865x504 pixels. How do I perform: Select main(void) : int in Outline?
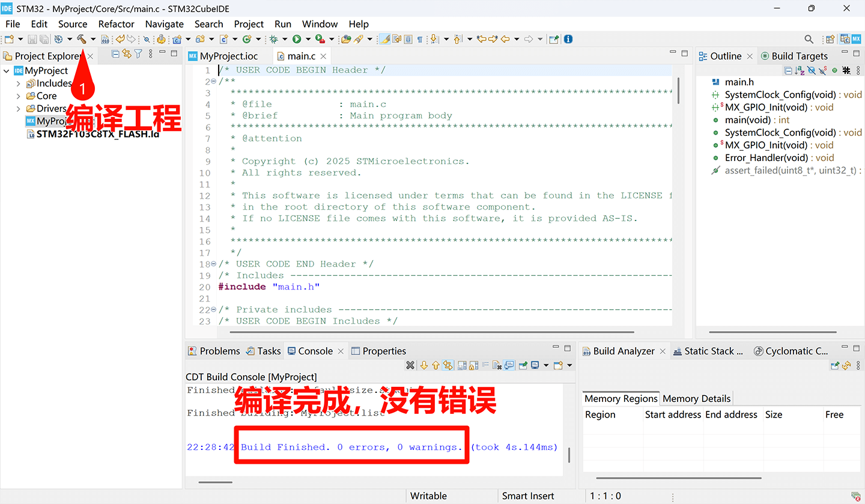click(750, 120)
